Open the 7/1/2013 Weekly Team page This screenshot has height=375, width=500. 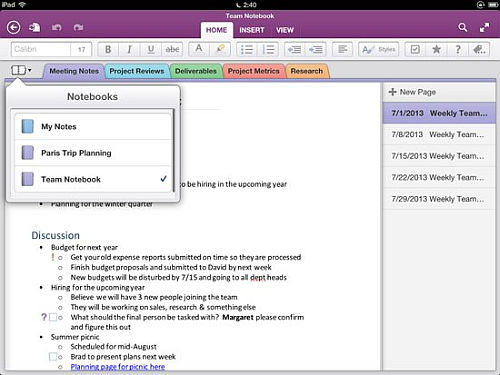point(439,113)
